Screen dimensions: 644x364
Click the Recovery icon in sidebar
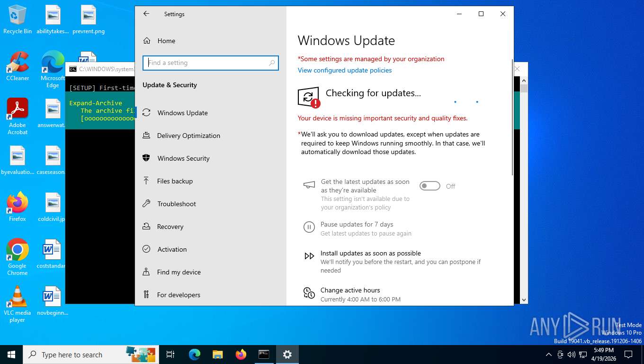click(146, 227)
